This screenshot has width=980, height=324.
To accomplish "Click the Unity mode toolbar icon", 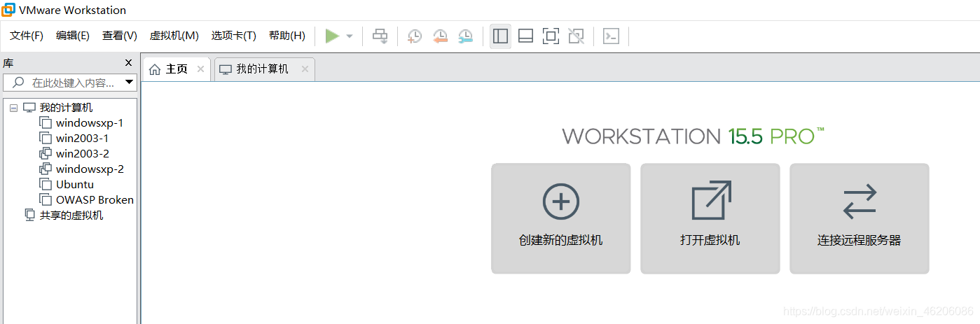I will click(x=576, y=36).
